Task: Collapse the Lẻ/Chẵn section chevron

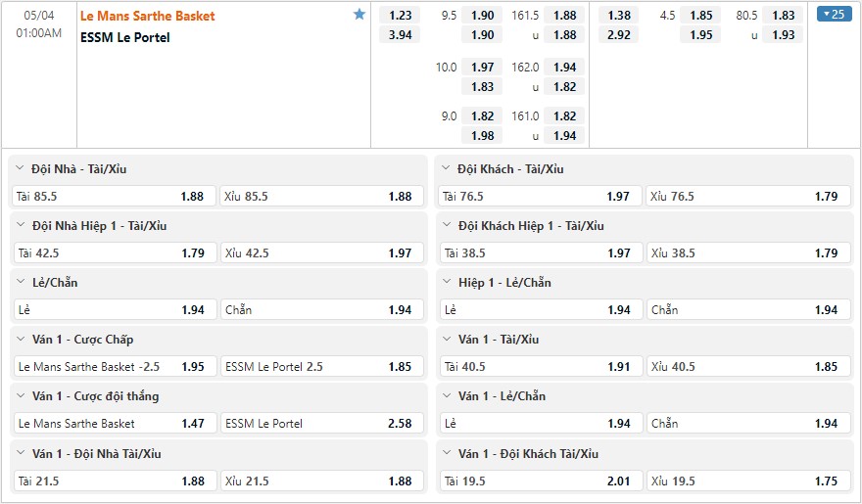Action: pyautogui.click(x=21, y=282)
